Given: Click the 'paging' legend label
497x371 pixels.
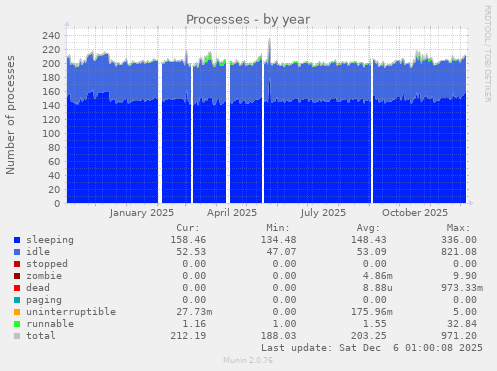Looking at the screenshot, I should click(44, 300).
